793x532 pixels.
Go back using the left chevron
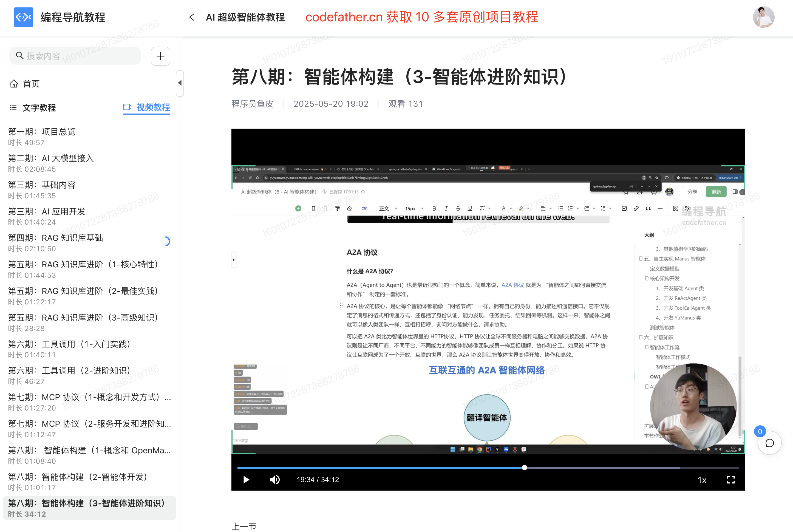[192, 17]
